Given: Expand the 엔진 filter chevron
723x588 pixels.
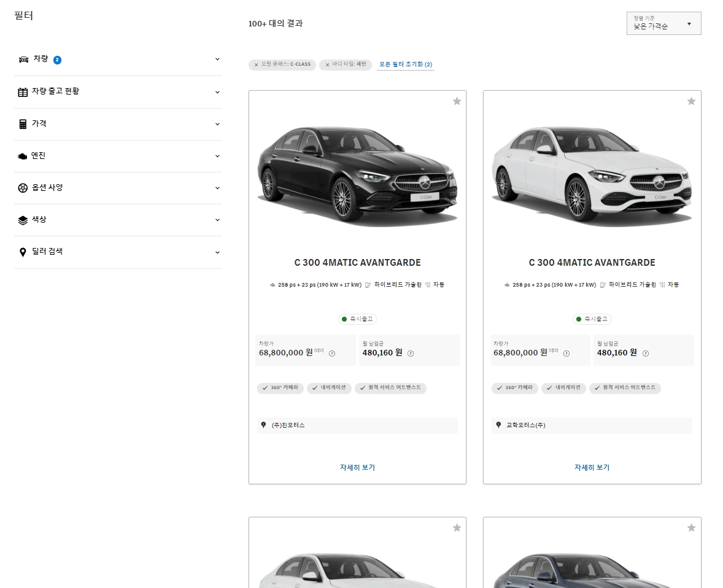Looking at the screenshot, I should 217,156.
